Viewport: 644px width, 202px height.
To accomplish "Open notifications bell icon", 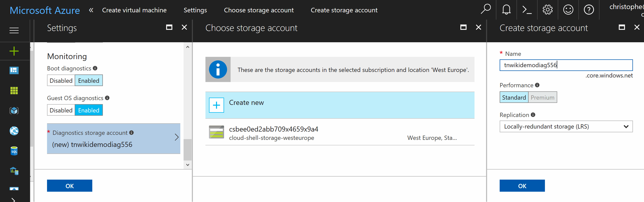I will pos(506,10).
